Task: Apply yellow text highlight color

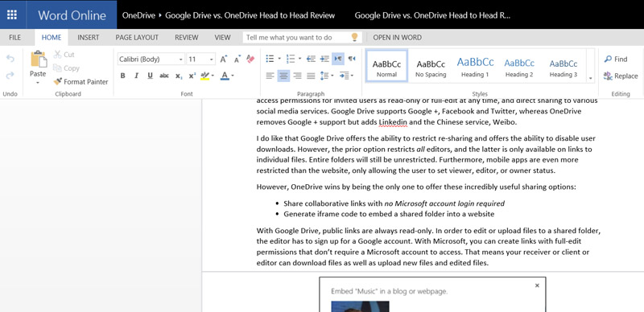Action: [205, 76]
